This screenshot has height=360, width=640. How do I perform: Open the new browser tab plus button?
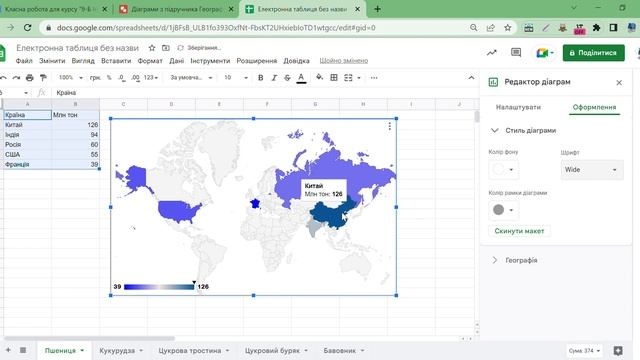377,9
